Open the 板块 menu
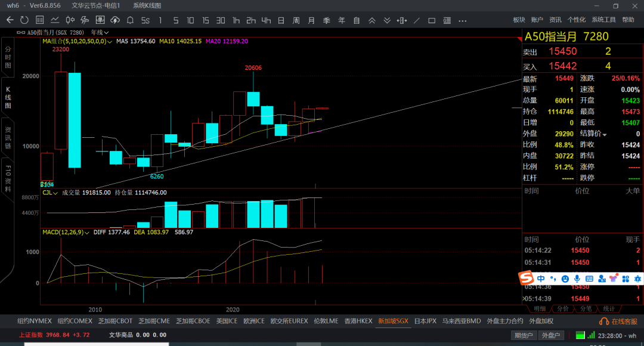644x346 pixels. (x=519, y=20)
